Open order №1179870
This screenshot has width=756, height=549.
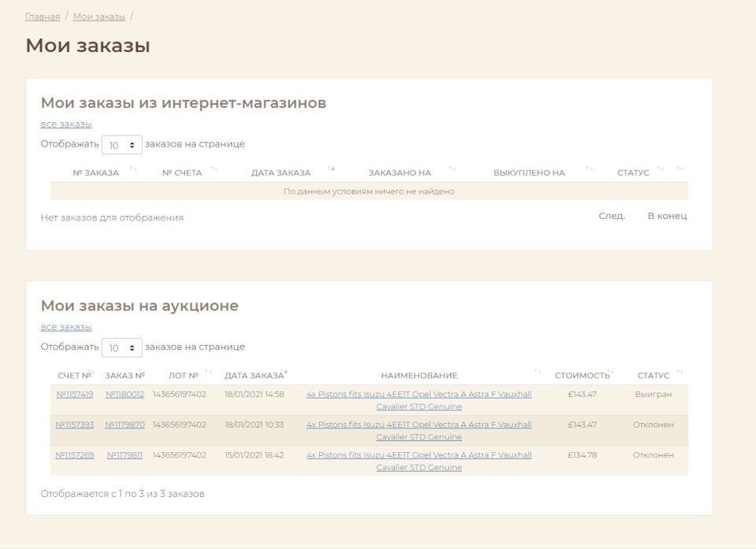[x=125, y=425]
